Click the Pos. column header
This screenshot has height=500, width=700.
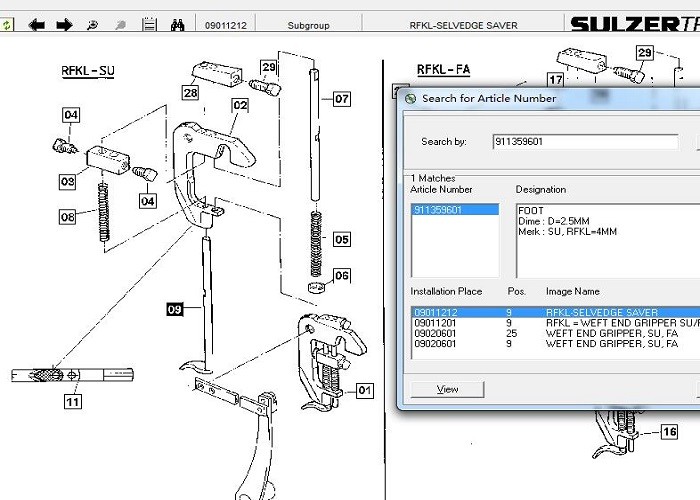click(517, 292)
